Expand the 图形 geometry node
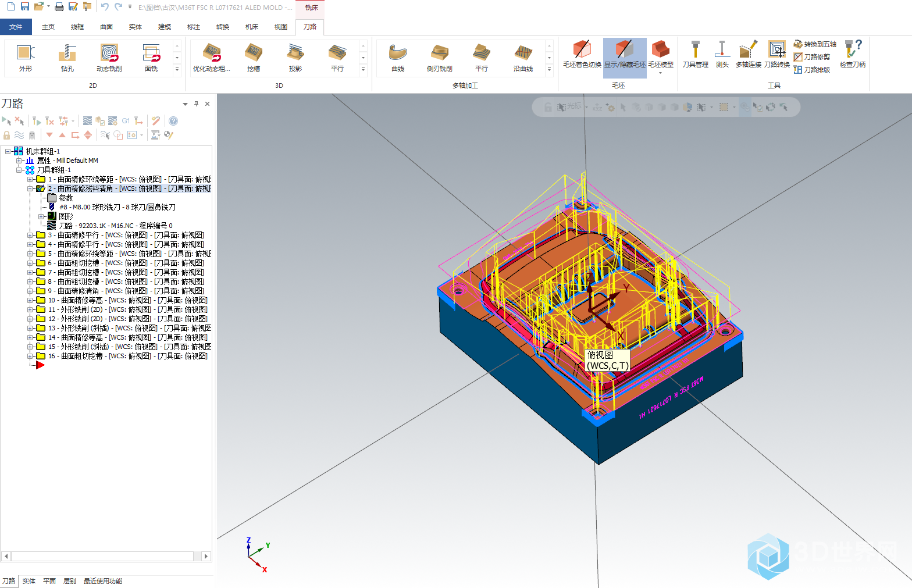Viewport: 912px width, 588px height. (41, 216)
